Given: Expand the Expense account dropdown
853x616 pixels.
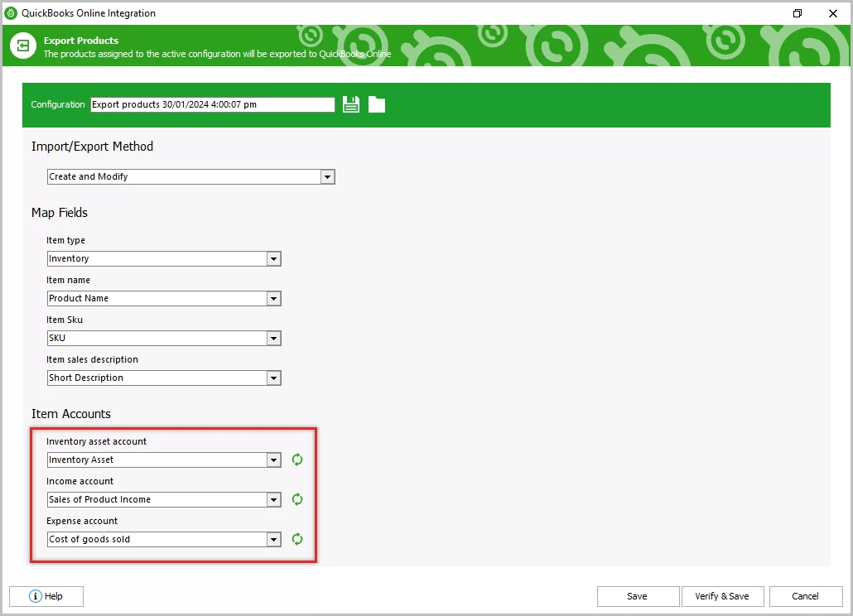Looking at the screenshot, I should [273, 539].
